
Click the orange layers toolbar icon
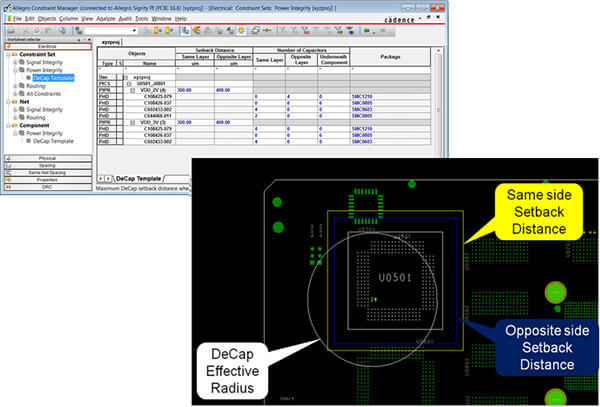(197, 31)
